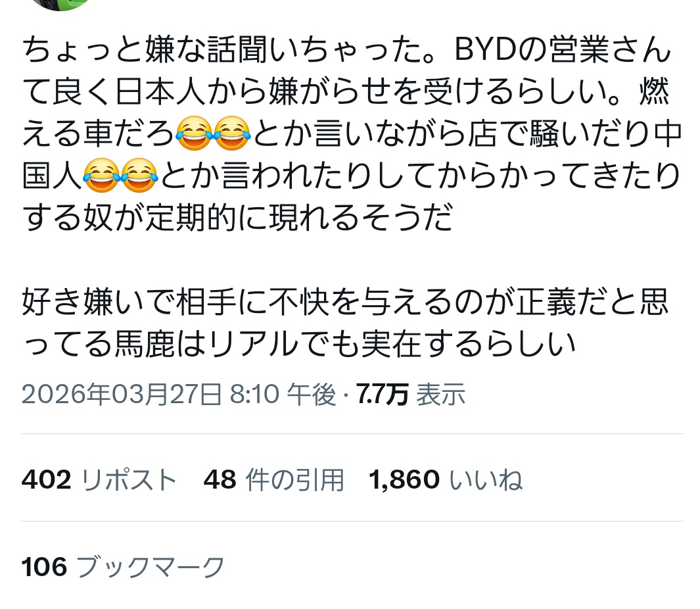
Task: Click the 7.7万 view count
Action: coord(382,395)
